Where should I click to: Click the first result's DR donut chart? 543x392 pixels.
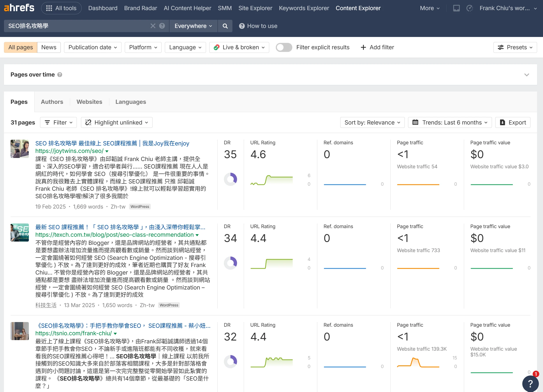(x=230, y=179)
